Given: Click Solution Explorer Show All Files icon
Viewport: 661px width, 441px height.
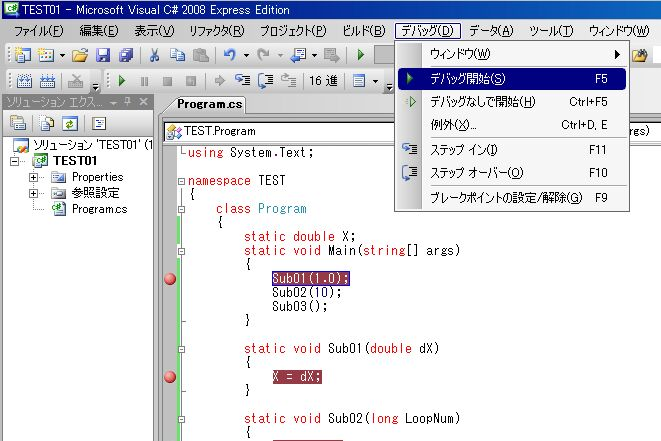Looking at the screenshot, I should coord(46,124).
